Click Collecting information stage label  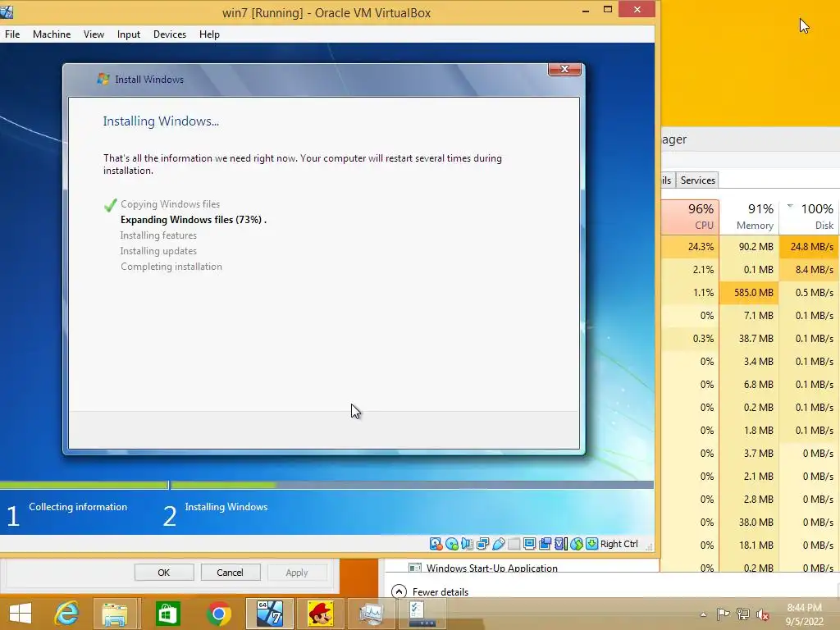[x=78, y=507]
